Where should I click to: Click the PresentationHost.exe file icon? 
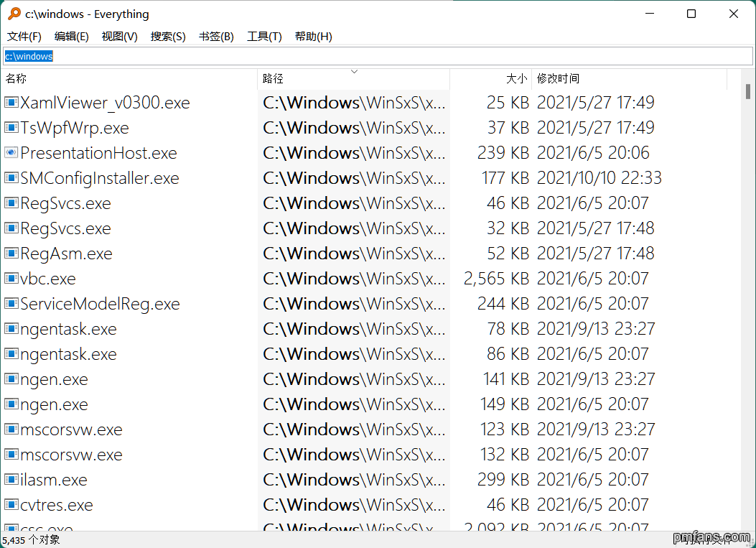click(11, 152)
